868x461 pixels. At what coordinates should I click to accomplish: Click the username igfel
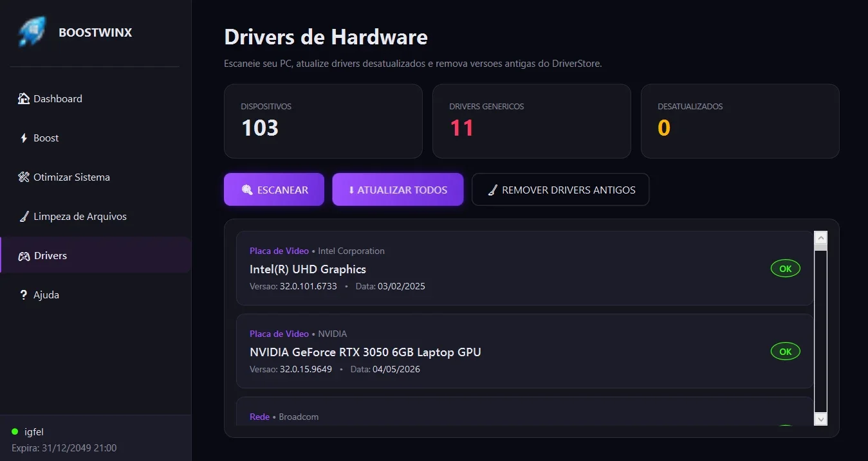[x=34, y=431]
